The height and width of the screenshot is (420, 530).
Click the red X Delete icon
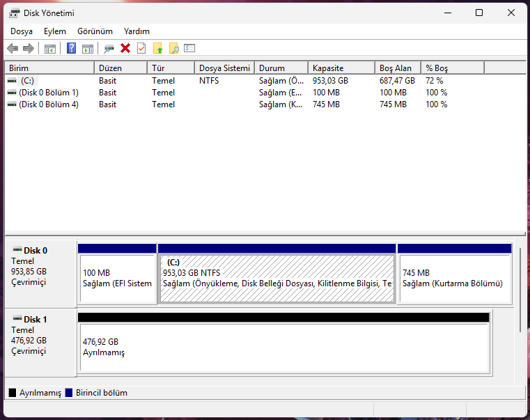tap(125, 48)
